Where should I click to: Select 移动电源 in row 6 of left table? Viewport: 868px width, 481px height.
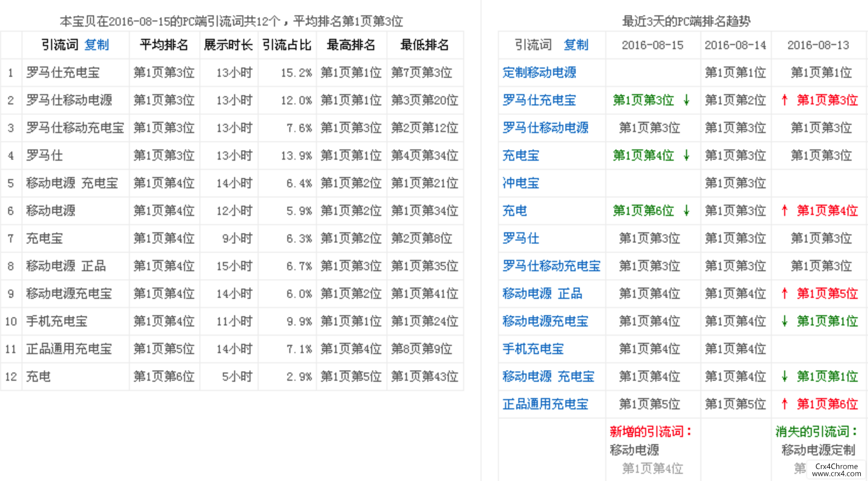[51, 211]
